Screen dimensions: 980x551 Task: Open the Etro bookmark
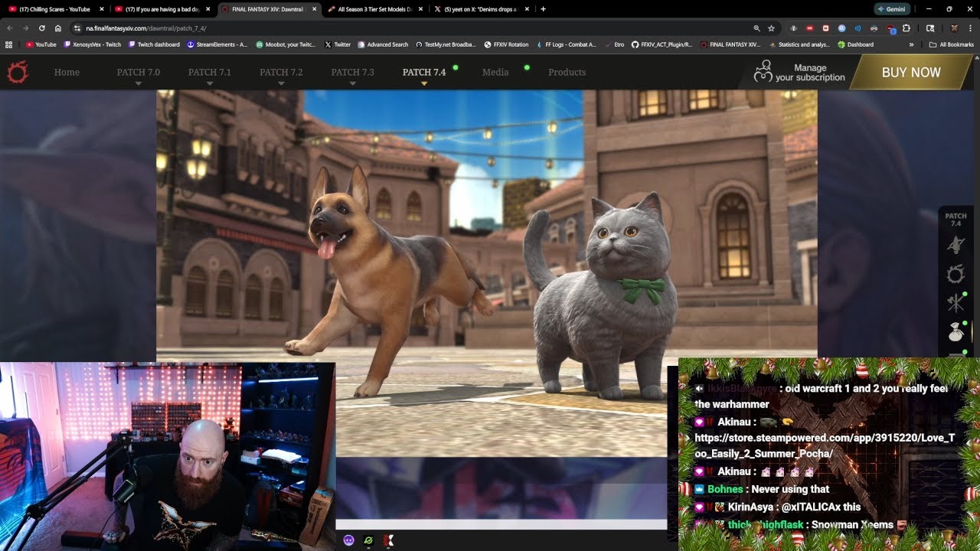pyautogui.click(x=614, y=44)
